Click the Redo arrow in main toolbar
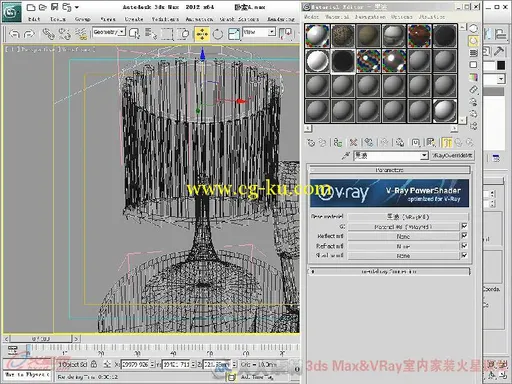Viewport: 512px width, 384px height. click(x=29, y=34)
